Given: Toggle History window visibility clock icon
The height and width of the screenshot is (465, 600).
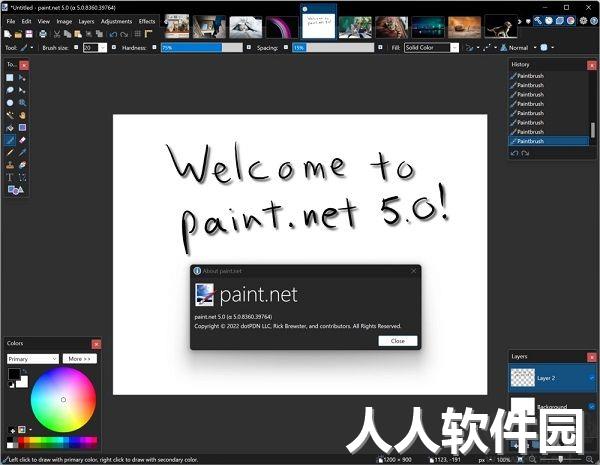Looking at the screenshot, I should point(549,21).
